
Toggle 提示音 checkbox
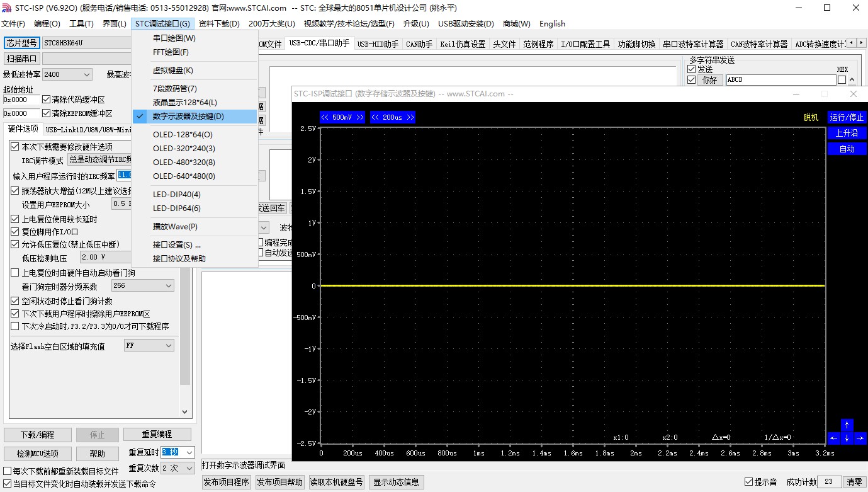pyautogui.click(x=748, y=482)
